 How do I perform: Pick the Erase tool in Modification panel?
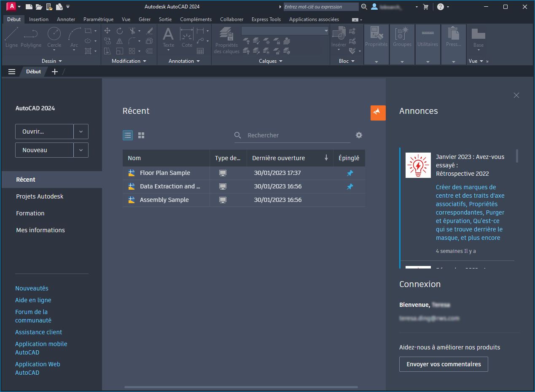pos(149,31)
